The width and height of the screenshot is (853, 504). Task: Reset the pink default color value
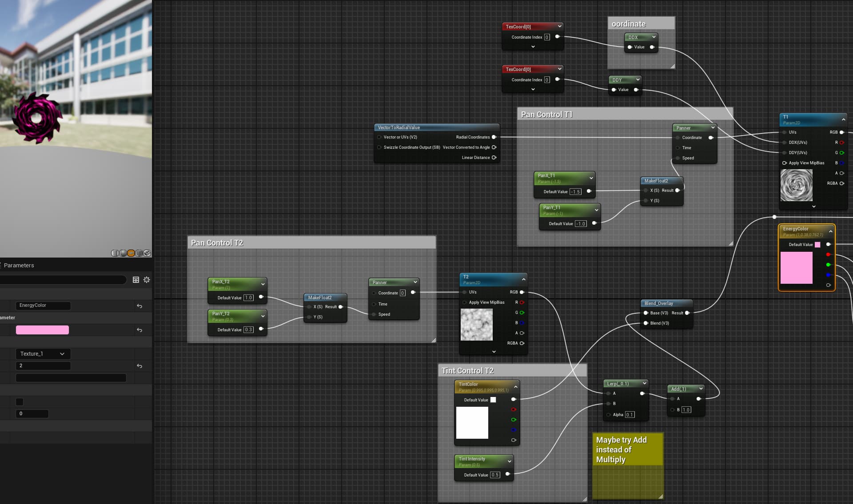coord(140,330)
